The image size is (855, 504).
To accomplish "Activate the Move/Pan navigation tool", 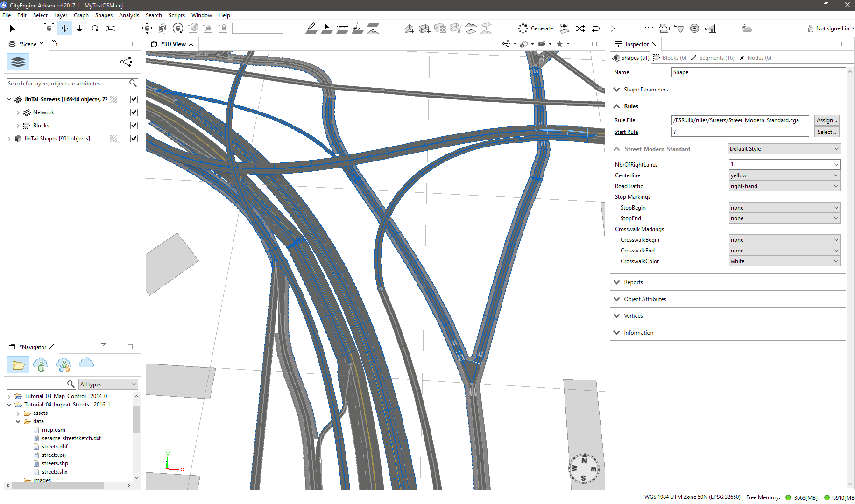I will tap(64, 28).
